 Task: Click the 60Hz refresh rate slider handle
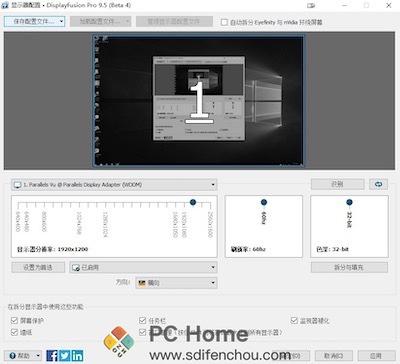coord(264,202)
